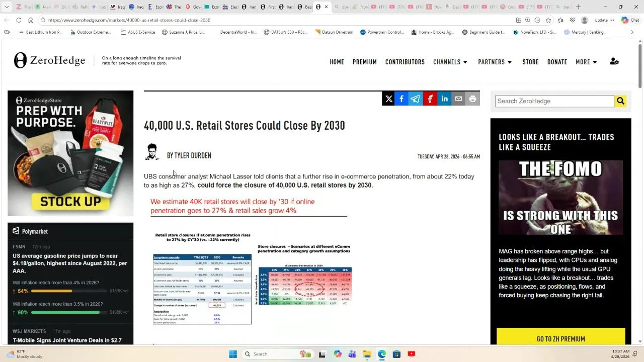Open CONTRIBUTORS navigation item
The height and width of the screenshot is (362, 644).
coord(405,62)
